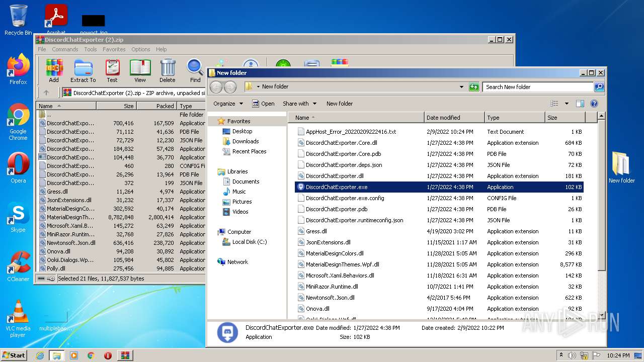Select Newtonsoft.Json.dll in Explorer
The height and width of the screenshot is (362, 644).
point(439,298)
